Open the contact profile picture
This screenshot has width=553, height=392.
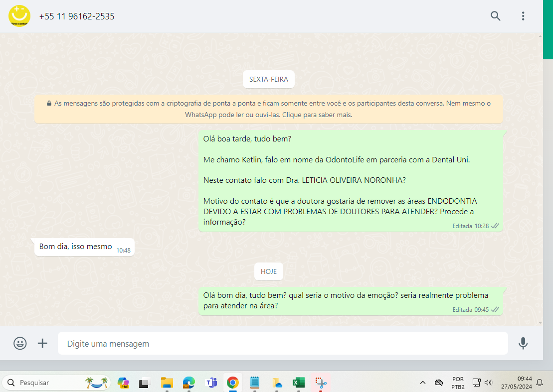coord(19,16)
